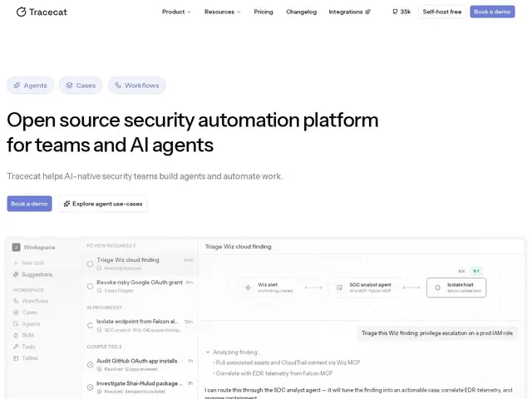Click the Agents icon in sidebar
The width and height of the screenshot is (532, 399).
coord(16,324)
